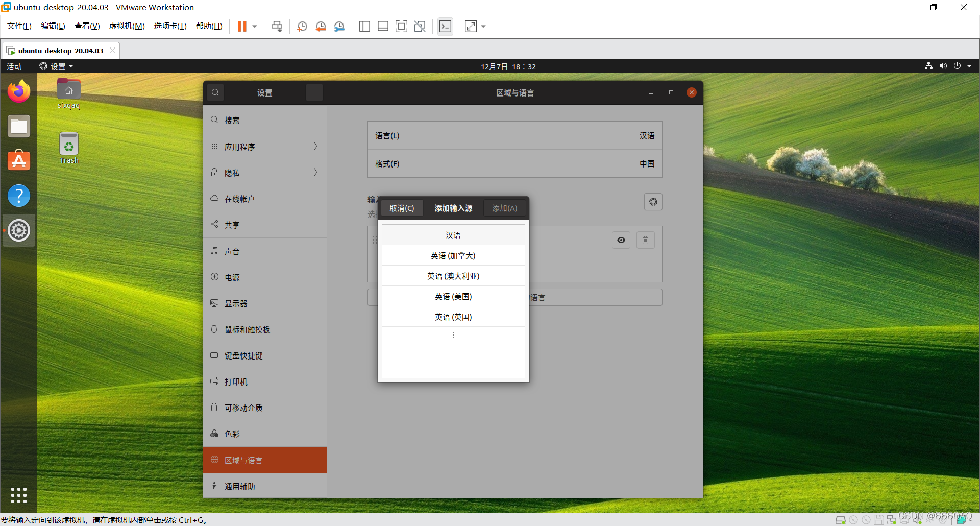This screenshot has width=980, height=526.
Task: Select 在线帐户 in the sidebar
Action: pyautogui.click(x=265, y=199)
